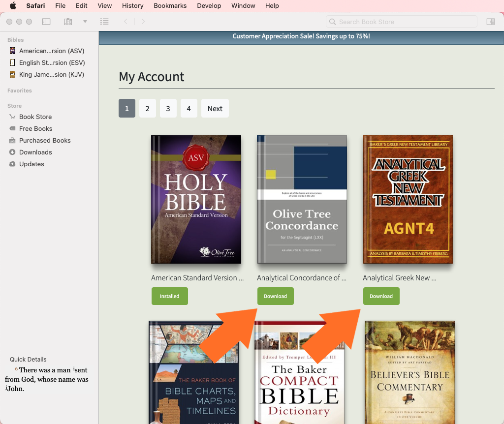The width and height of the screenshot is (504, 424).
Task: Click the Analytical Concordance title link
Action: coord(302,278)
